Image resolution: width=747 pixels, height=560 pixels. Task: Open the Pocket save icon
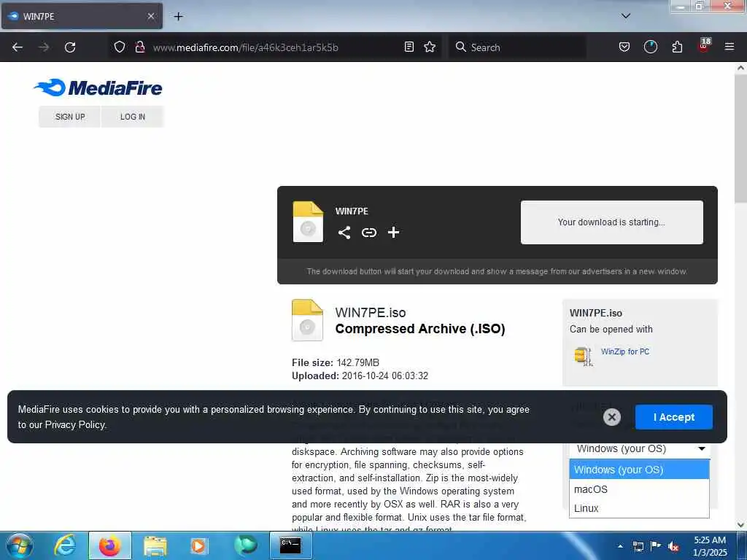point(624,47)
